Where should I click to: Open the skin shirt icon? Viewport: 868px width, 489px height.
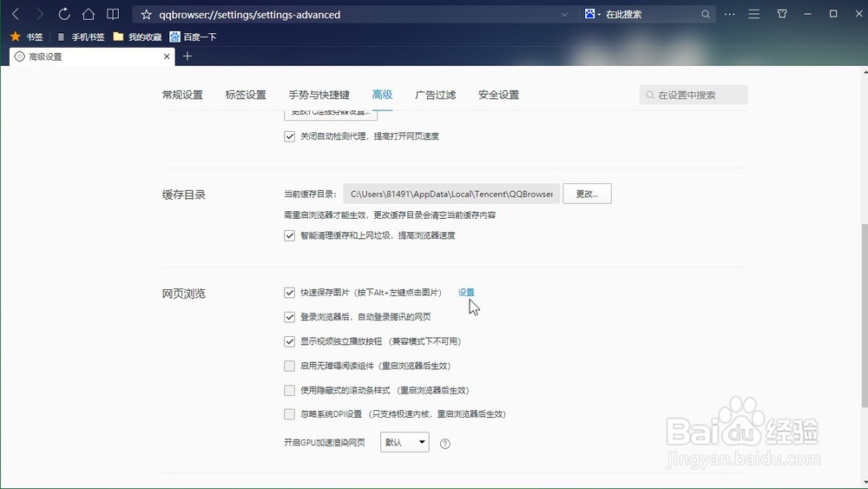(x=782, y=14)
